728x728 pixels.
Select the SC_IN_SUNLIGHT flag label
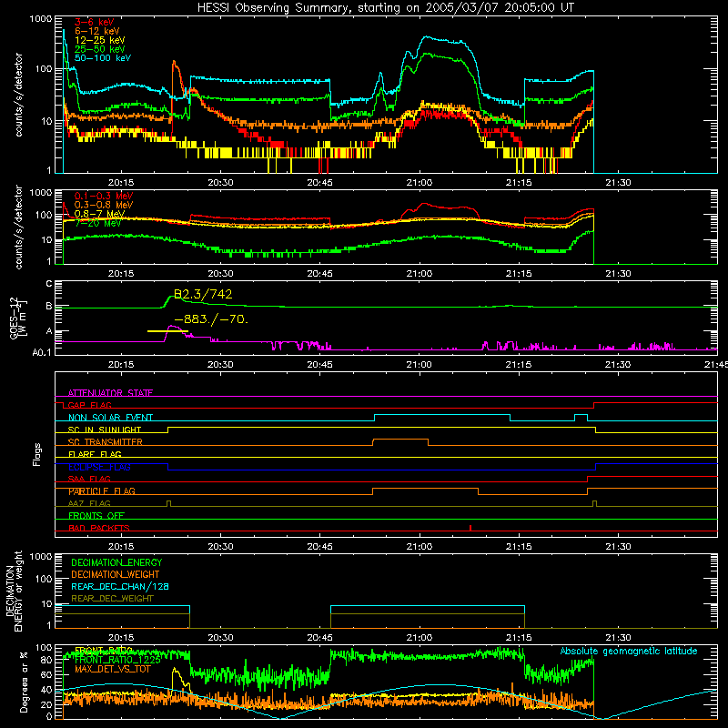pyautogui.click(x=105, y=430)
